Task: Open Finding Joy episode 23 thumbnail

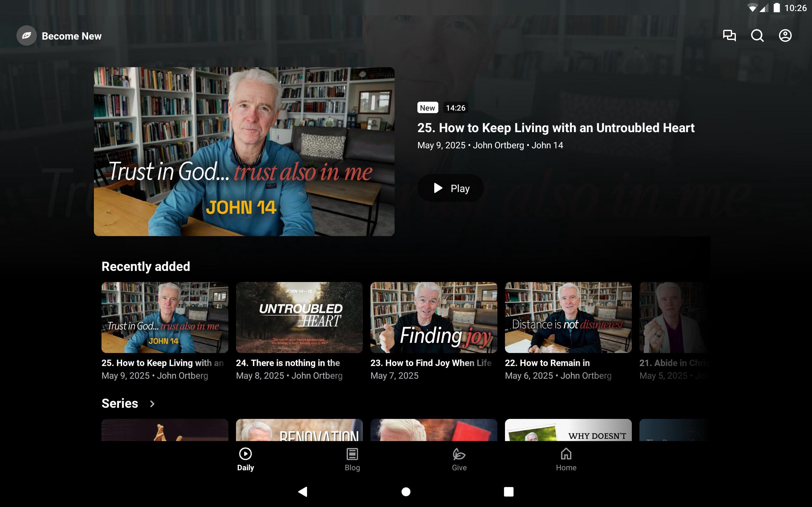Action: 434,317
